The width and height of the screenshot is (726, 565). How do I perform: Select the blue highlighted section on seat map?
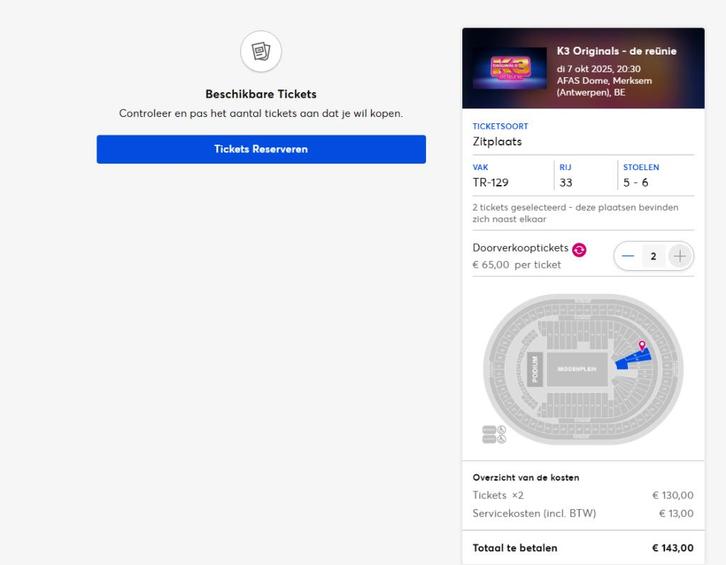630,359
